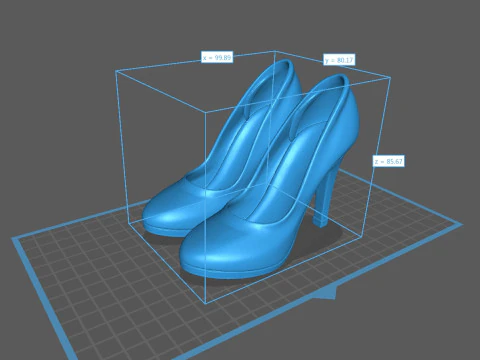This screenshot has width=480, height=360.
Task: Click the x = 99.89 dimension label
Action: (x=217, y=57)
